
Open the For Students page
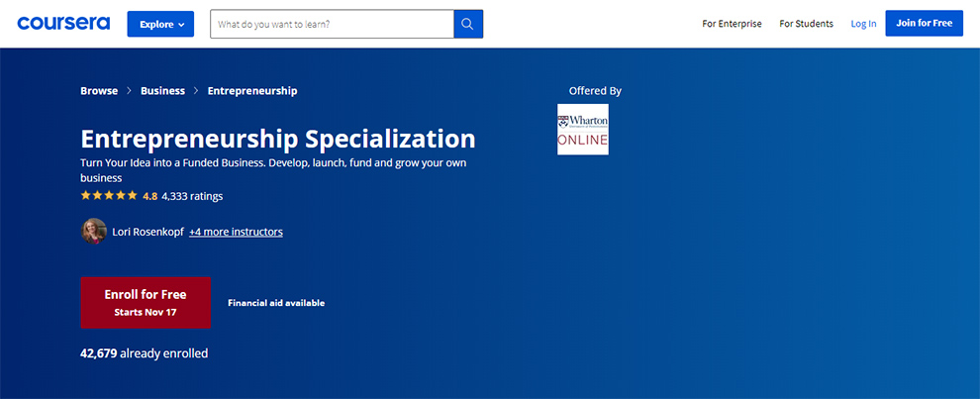(806, 24)
